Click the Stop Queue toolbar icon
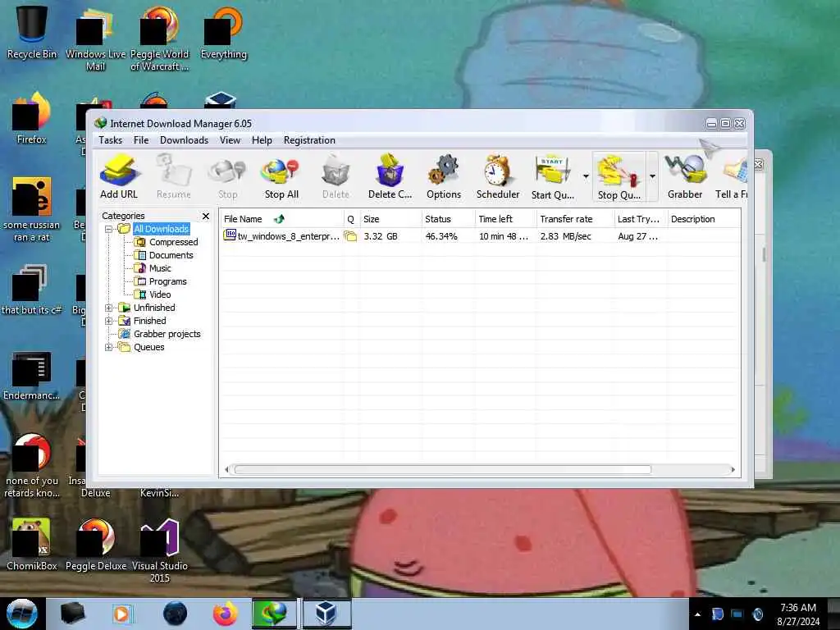This screenshot has width=840, height=630. tap(619, 177)
